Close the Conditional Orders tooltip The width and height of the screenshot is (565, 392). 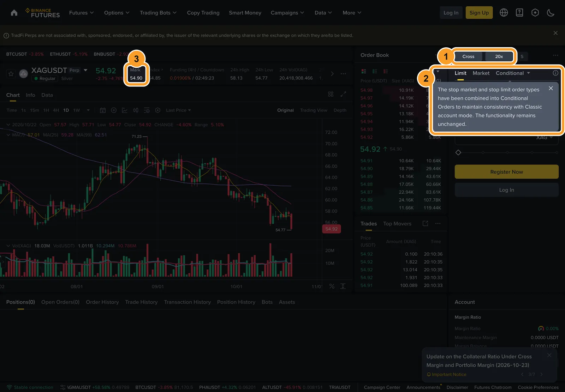551,88
